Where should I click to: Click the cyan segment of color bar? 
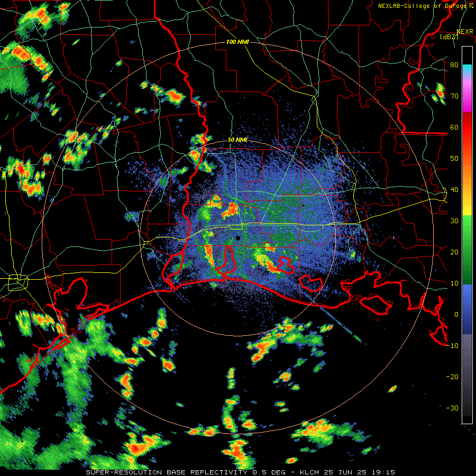pyautogui.click(x=467, y=69)
